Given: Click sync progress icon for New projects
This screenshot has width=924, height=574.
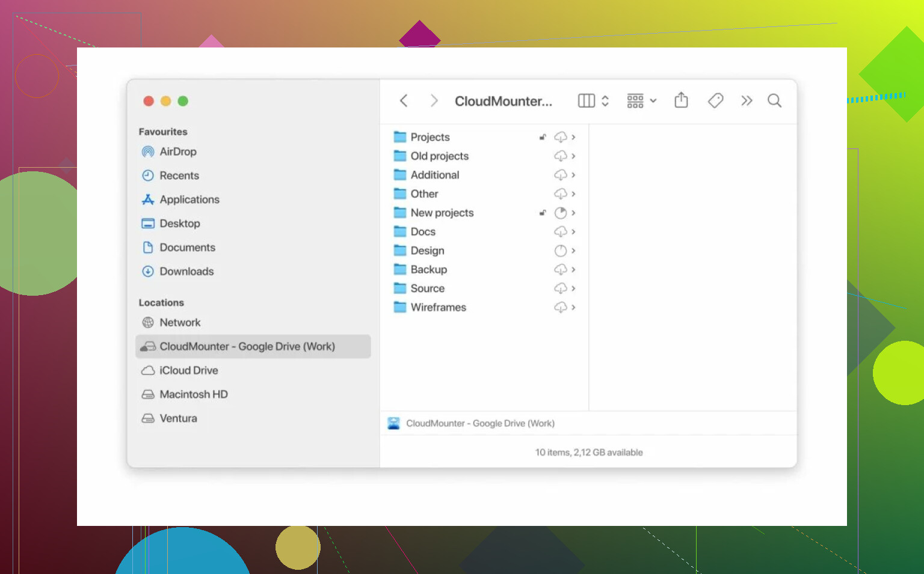Looking at the screenshot, I should point(561,213).
